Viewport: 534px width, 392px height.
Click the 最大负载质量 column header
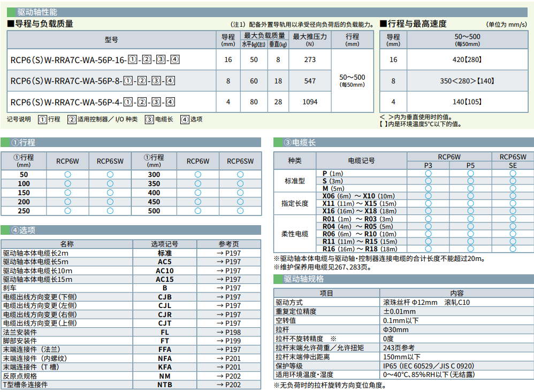265,35
